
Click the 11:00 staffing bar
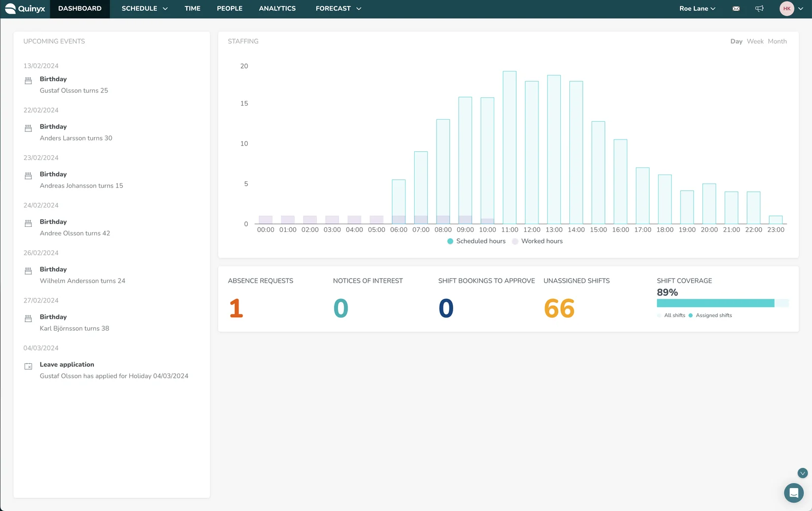tap(510, 148)
